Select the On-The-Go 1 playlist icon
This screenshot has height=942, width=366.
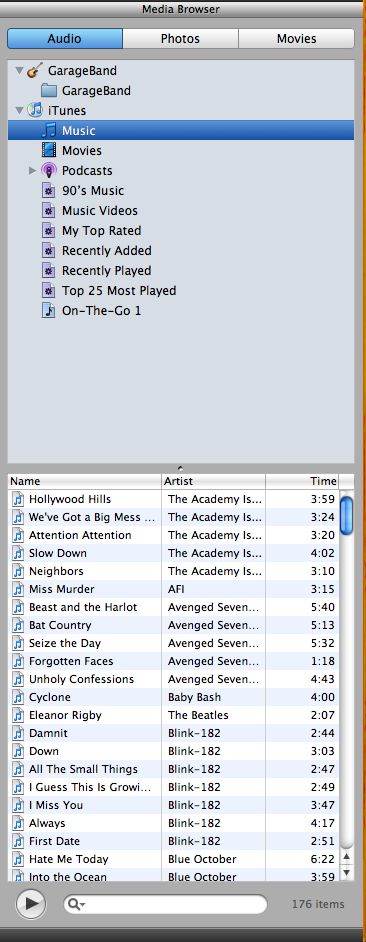49,311
